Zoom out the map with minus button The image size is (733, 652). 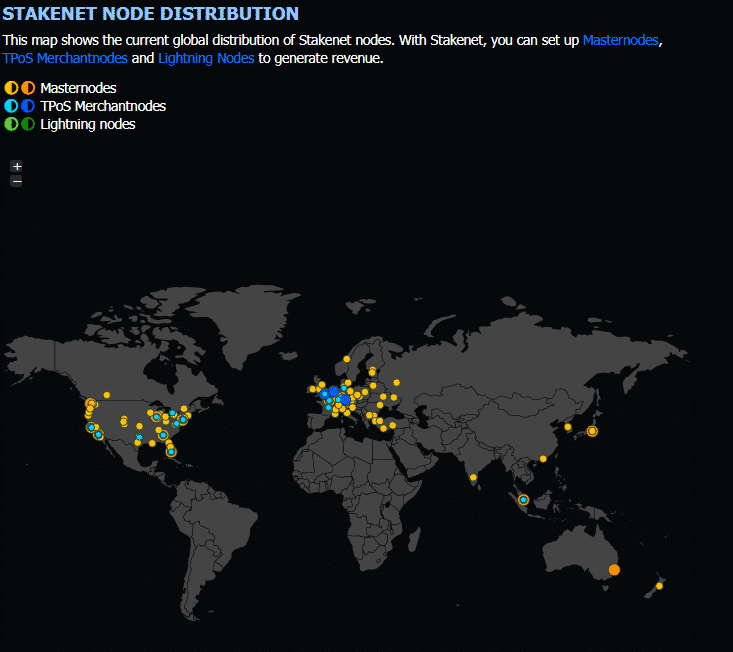pyautogui.click(x=17, y=181)
